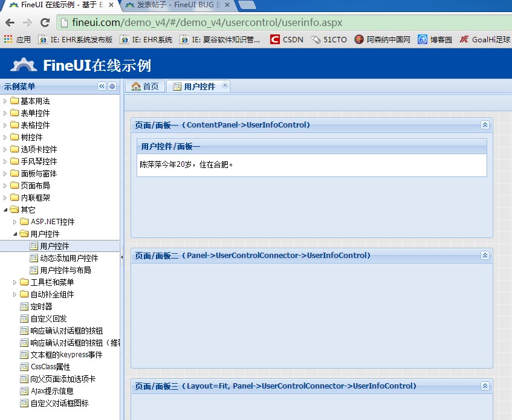Select 定时器 page icon in tree
Viewport: 512px width, 420px height.
tap(24, 306)
